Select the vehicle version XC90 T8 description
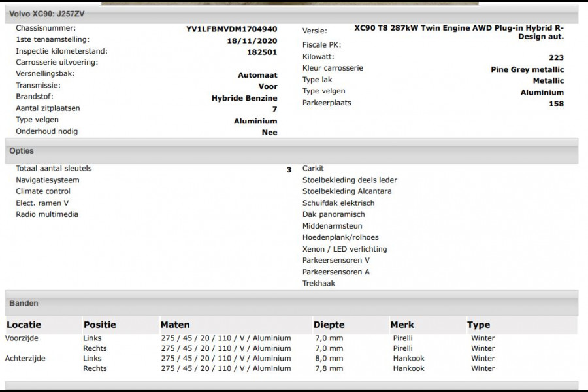 [x=459, y=32]
